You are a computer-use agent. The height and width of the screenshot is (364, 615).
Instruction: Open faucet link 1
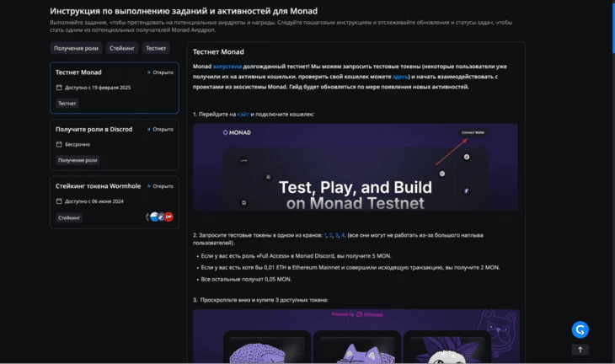[325, 235]
